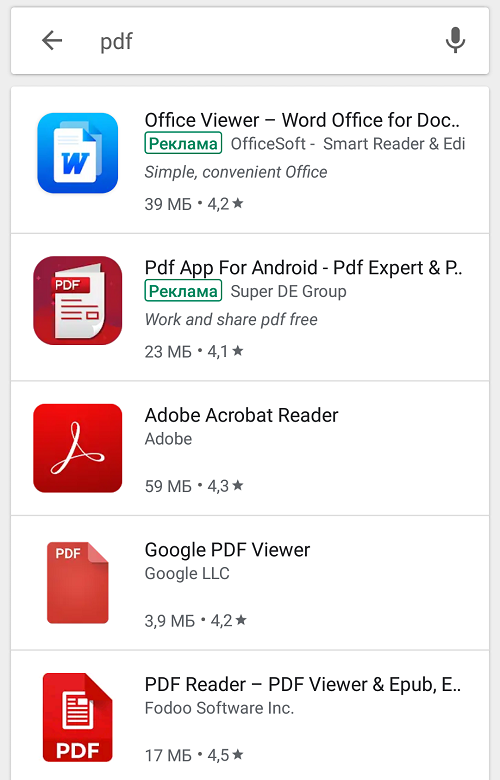The width and height of the screenshot is (500, 780).
Task: Open PDF Reader – PDF Viewer & Epub title
Action: (x=303, y=685)
